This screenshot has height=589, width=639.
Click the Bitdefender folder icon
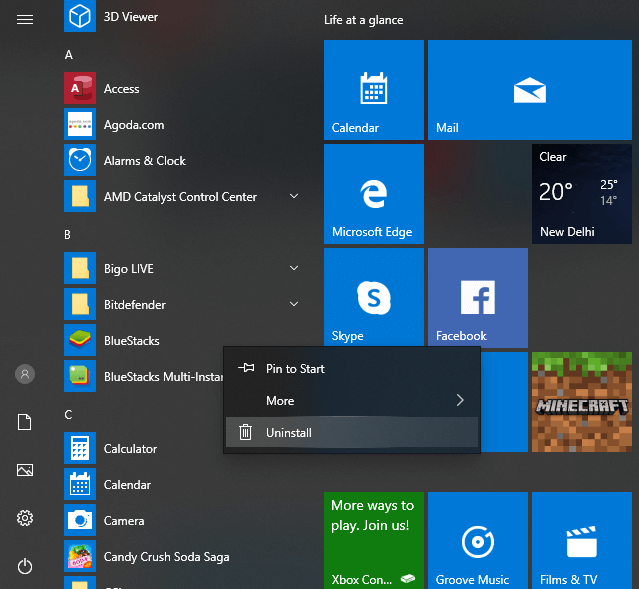click(80, 304)
